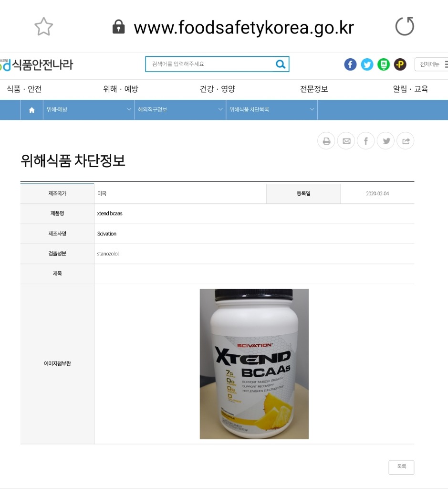
Task: Click the share arrow circle icon
Action: pos(406,141)
